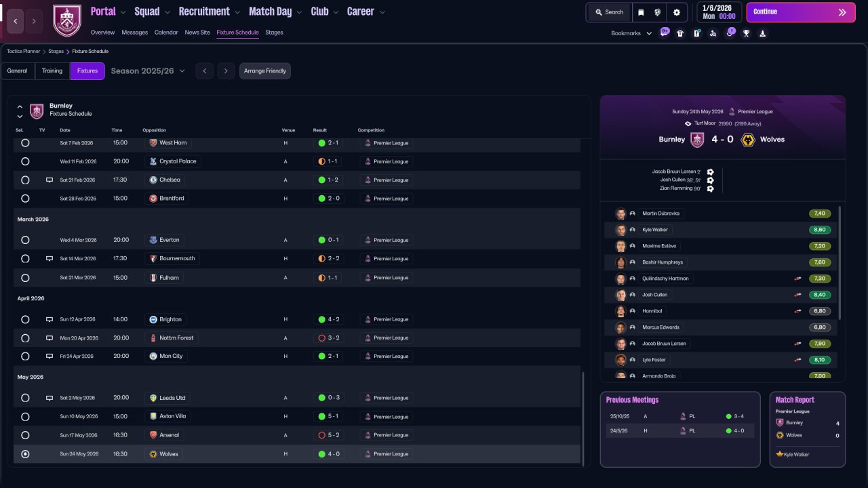
Task: Open the Calendar submenu tab
Action: click(x=166, y=33)
